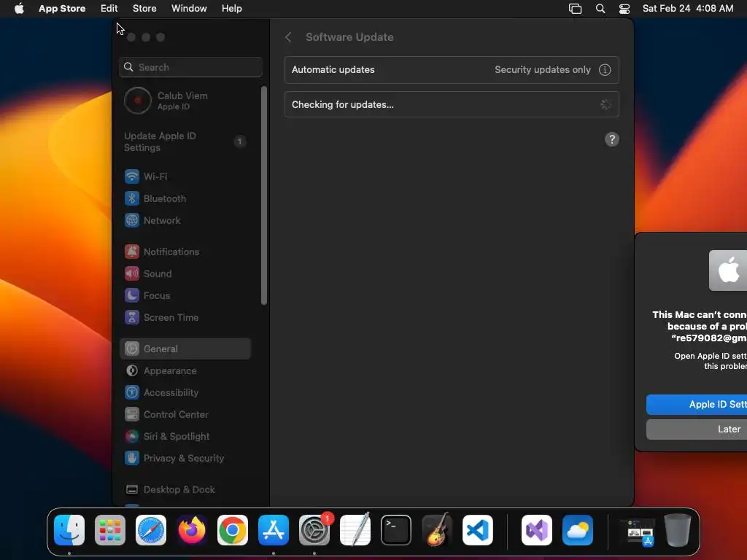The image size is (747, 560).
Task: Click Security updates only text
Action: point(543,70)
